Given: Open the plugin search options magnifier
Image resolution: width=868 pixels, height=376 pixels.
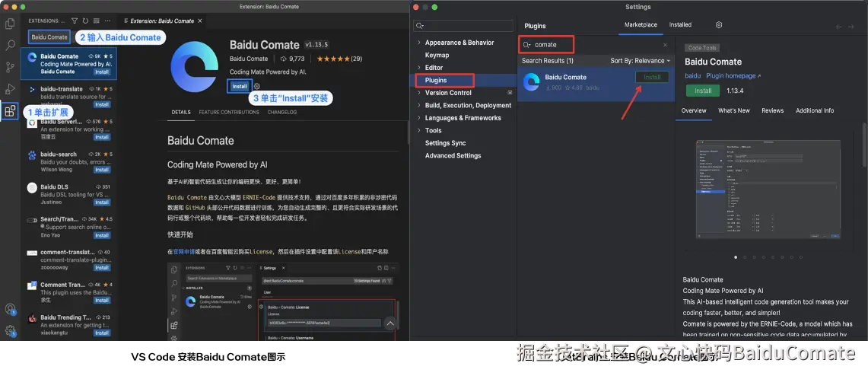Looking at the screenshot, I should pyautogui.click(x=527, y=45).
